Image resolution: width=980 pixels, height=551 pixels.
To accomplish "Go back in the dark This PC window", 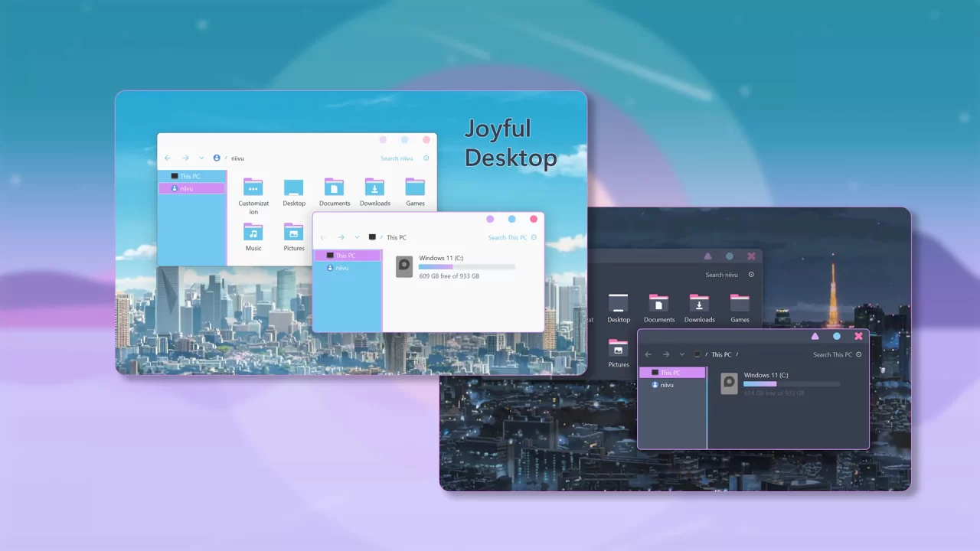I will tap(648, 354).
